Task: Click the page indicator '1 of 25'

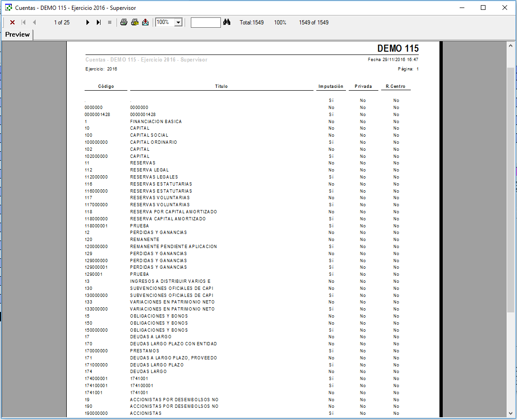Action: 62,23
